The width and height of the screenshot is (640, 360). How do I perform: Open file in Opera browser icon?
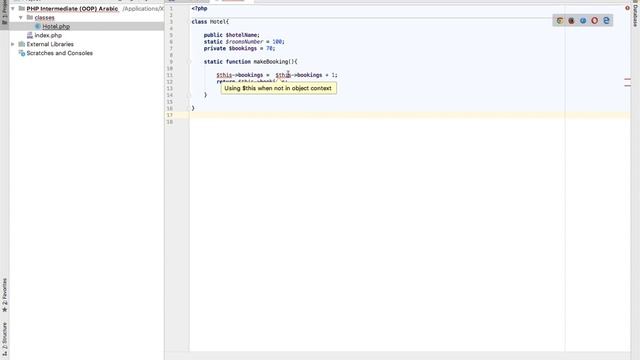click(594, 21)
